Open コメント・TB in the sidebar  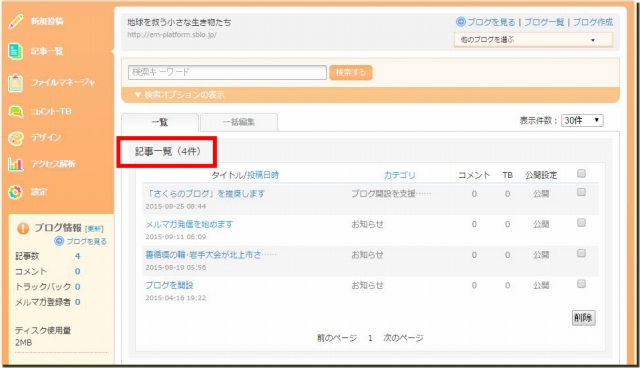(x=51, y=111)
